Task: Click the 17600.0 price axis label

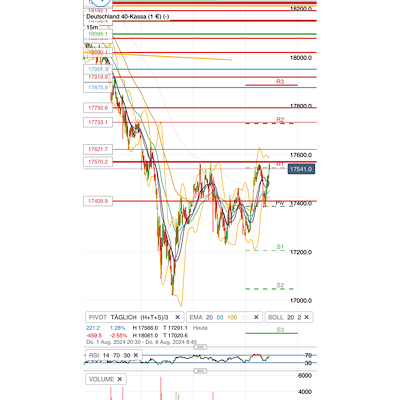Action: pos(301,155)
